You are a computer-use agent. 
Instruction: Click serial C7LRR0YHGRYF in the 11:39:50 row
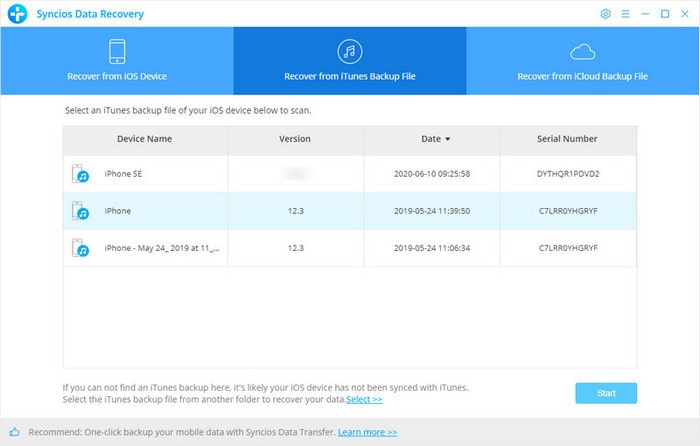[x=568, y=211]
